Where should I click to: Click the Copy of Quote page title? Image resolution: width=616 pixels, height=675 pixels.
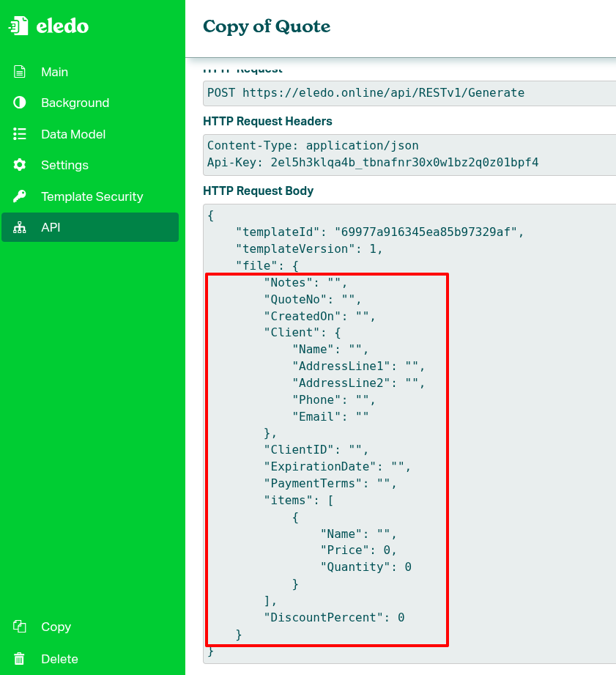point(267,26)
